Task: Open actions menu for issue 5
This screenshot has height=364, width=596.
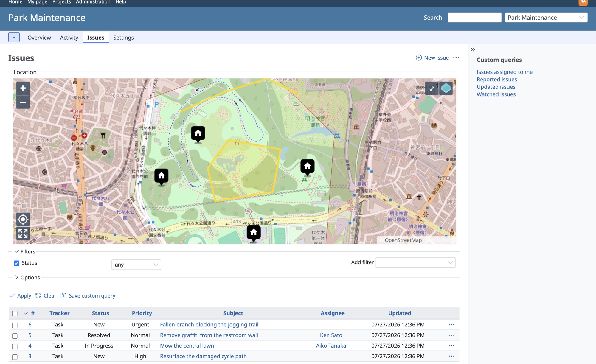Action: coord(451,335)
